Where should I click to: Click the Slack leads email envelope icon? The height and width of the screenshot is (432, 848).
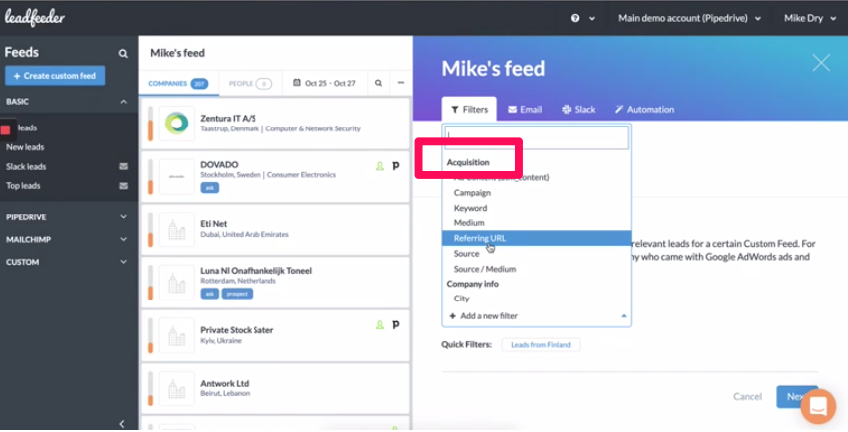pyautogui.click(x=123, y=167)
